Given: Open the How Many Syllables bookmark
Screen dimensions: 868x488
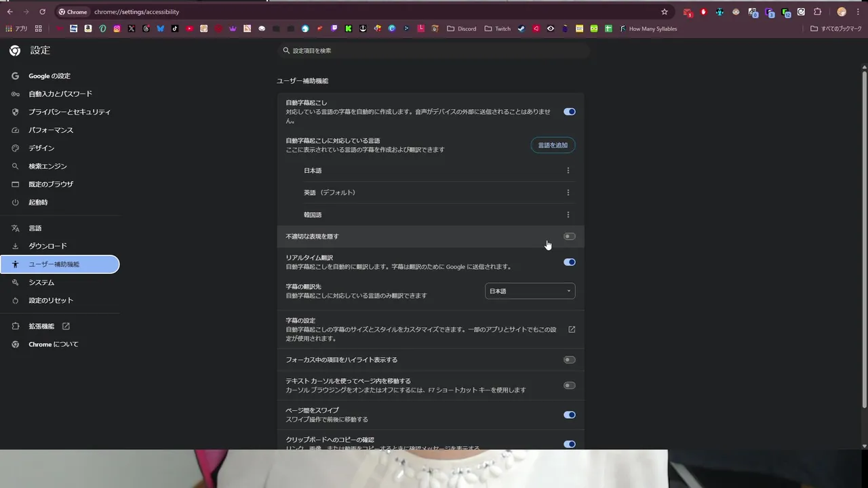Looking at the screenshot, I should 648,28.
